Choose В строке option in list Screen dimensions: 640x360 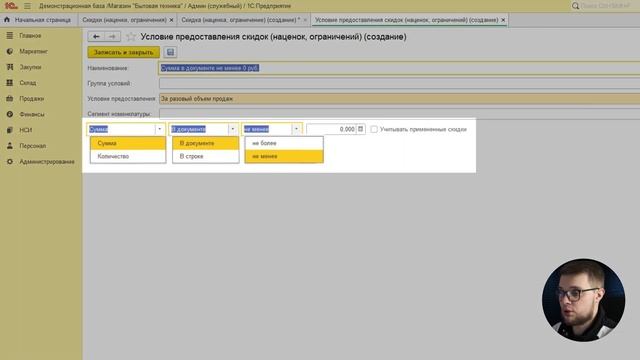(206, 156)
